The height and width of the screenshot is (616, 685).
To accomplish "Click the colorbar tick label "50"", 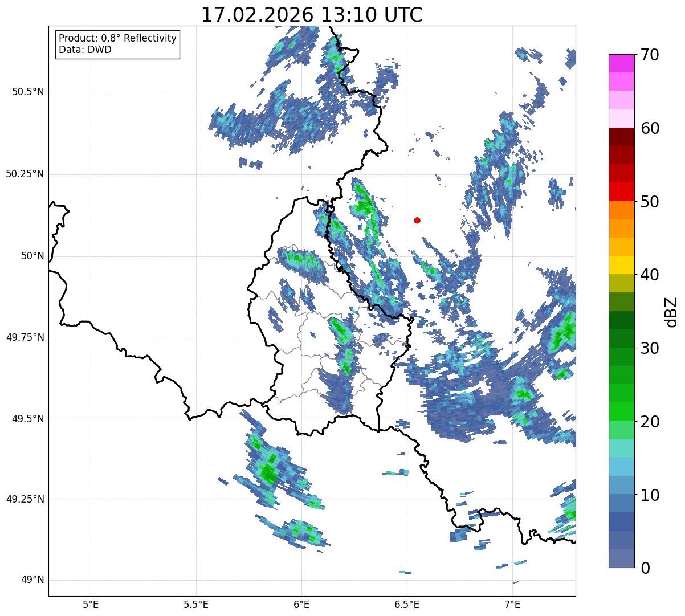I will pyautogui.click(x=649, y=202).
